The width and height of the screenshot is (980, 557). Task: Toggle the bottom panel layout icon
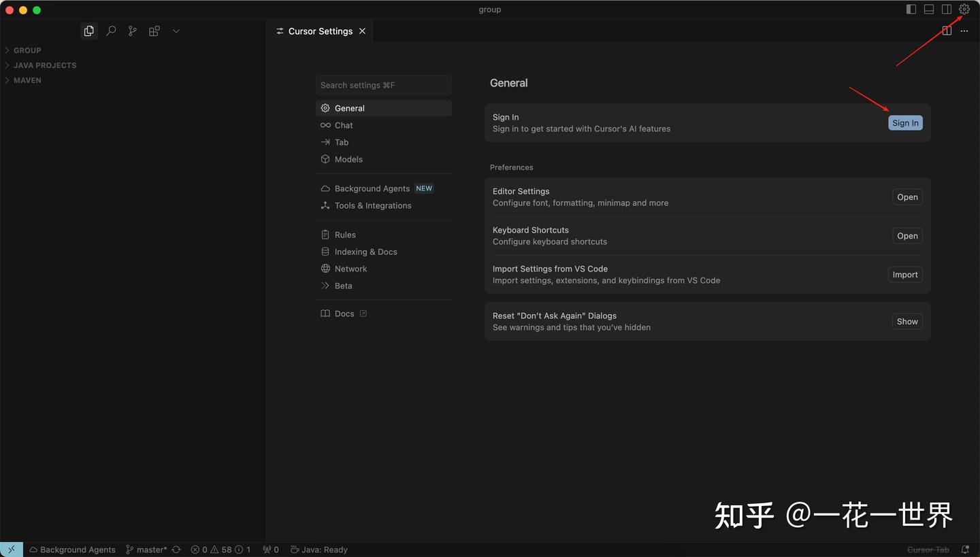(928, 10)
